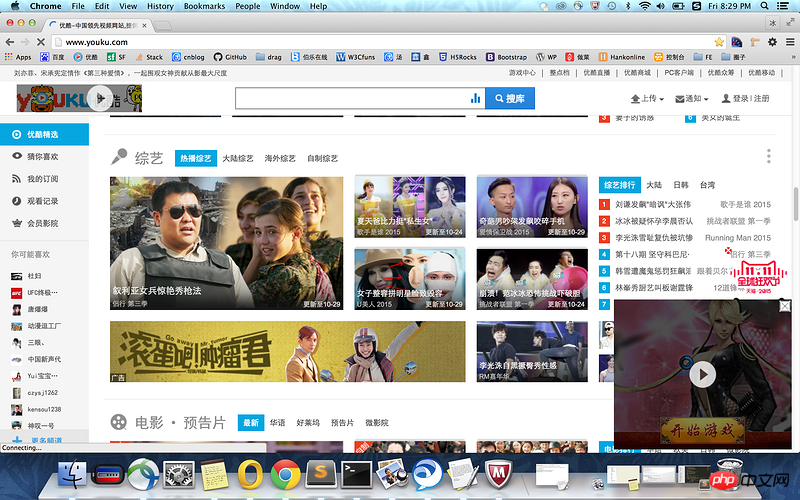Switch to the 大陆综艺 tab
800x500 pixels.
pyautogui.click(x=241, y=158)
